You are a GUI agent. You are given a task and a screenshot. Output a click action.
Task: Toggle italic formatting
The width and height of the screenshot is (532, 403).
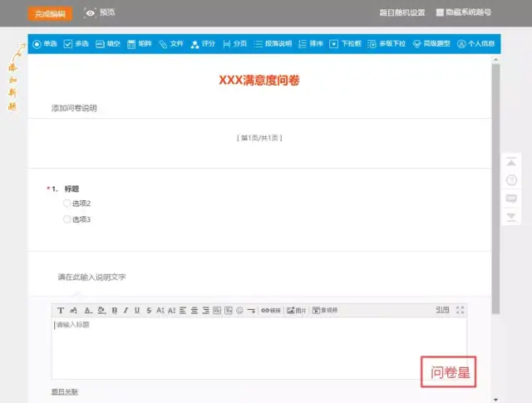[x=126, y=310]
